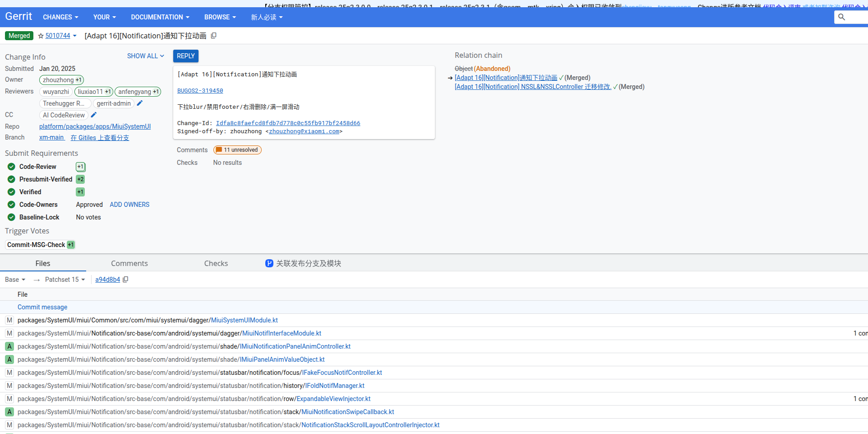The width and height of the screenshot is (868, 434).
Task: Toggle status badge of ExpandableViewInjector.kt
Action: click(9, 399)
